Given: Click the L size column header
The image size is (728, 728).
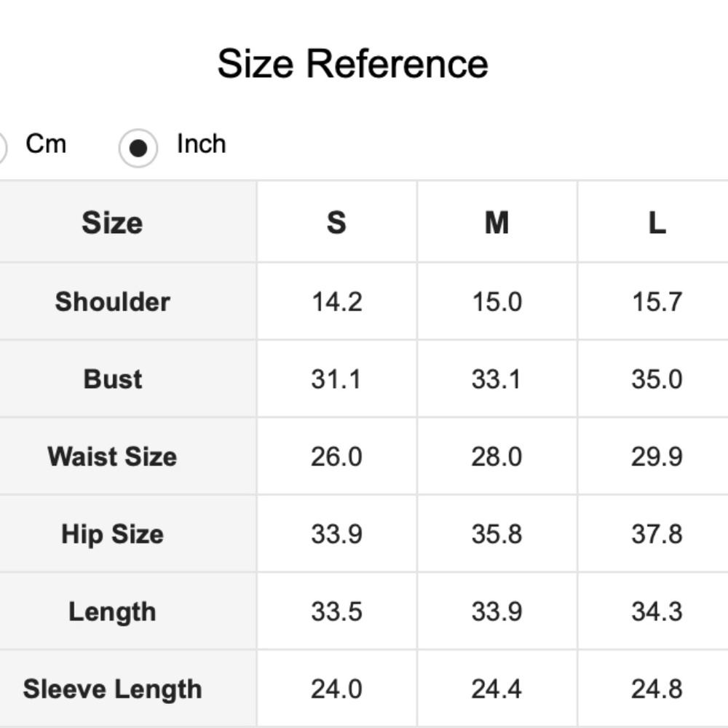Looking at the screenshot, I should 657,222.
